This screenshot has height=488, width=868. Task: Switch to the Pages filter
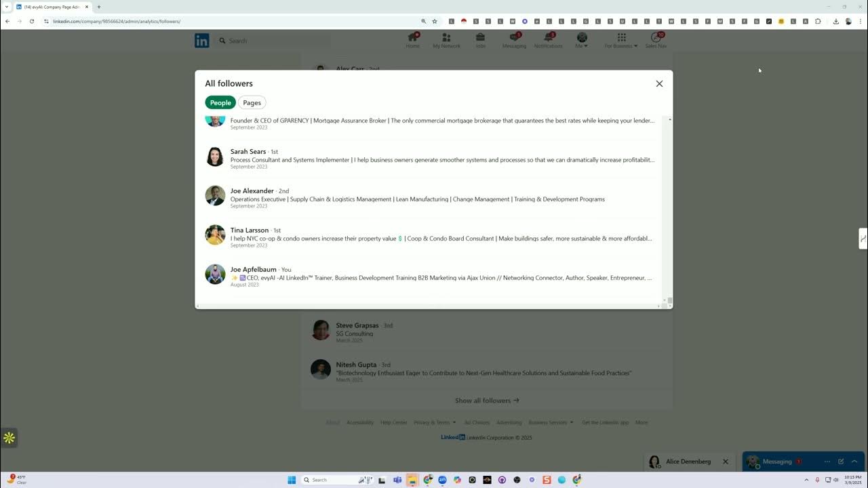point(252,103)
